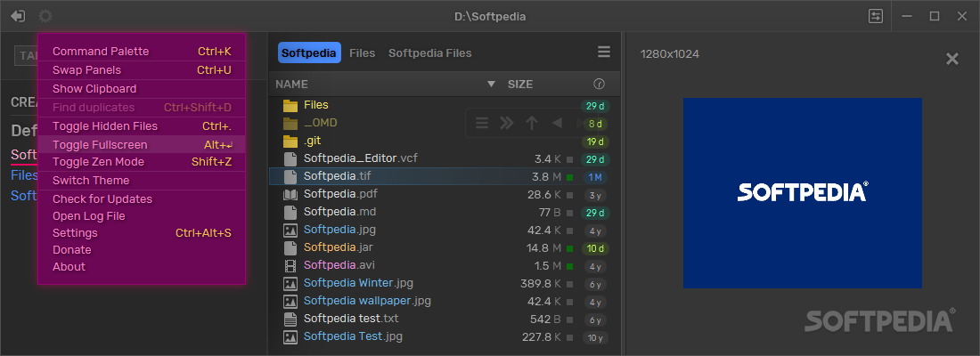Click the image icon of Softpedia Winter.jpg

[x=290, y=284]
